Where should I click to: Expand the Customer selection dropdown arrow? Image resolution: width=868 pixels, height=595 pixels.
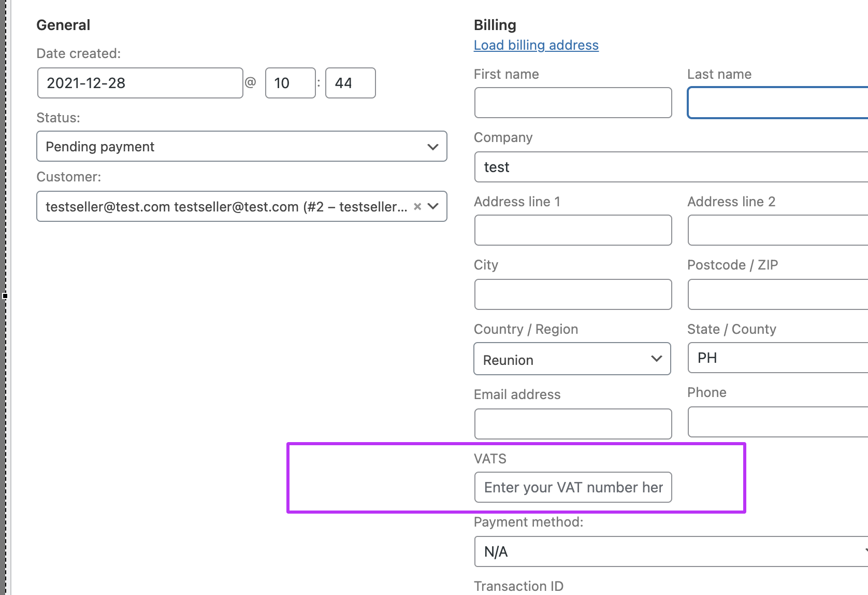click(433, 207)
